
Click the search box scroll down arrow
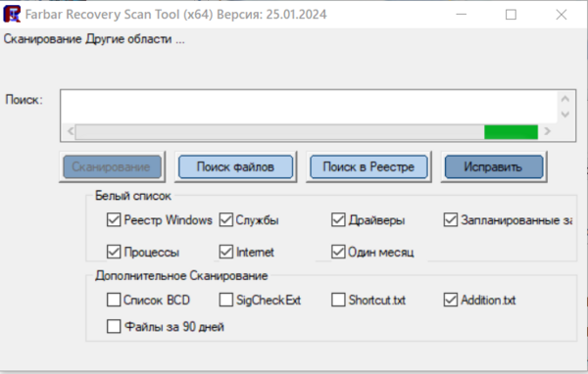[565, 115]
